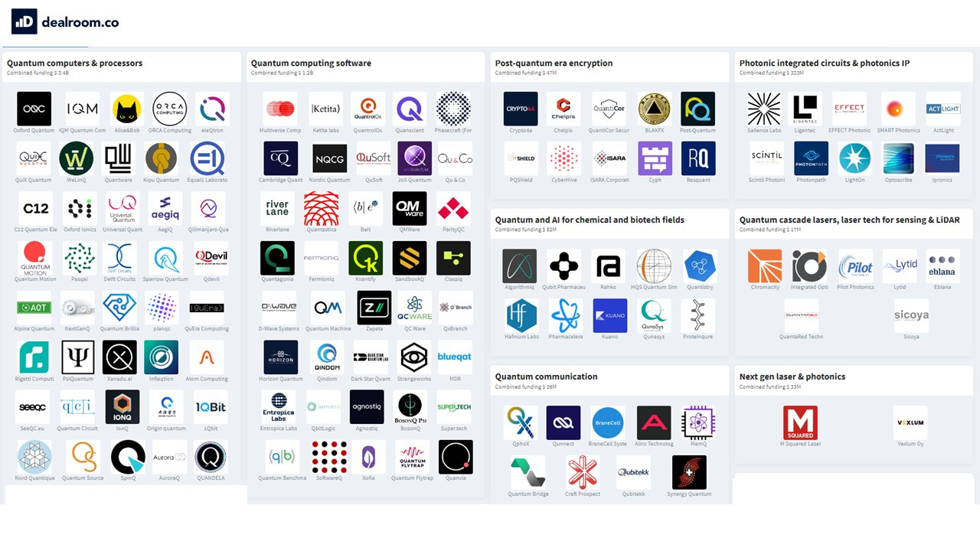This screenshot has width=980, height=551.
Task: Open the Synergy Quantum logo
Action: (x=689, y=472)
